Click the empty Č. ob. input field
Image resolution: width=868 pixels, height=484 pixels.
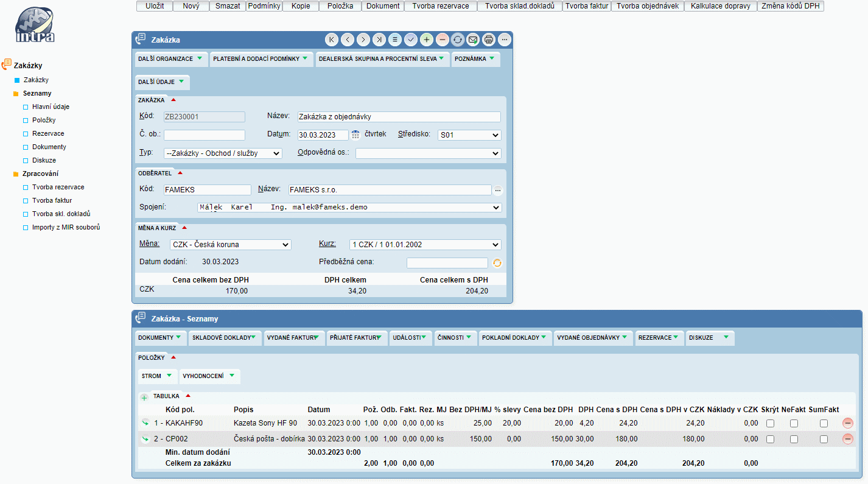coord(205,135)
